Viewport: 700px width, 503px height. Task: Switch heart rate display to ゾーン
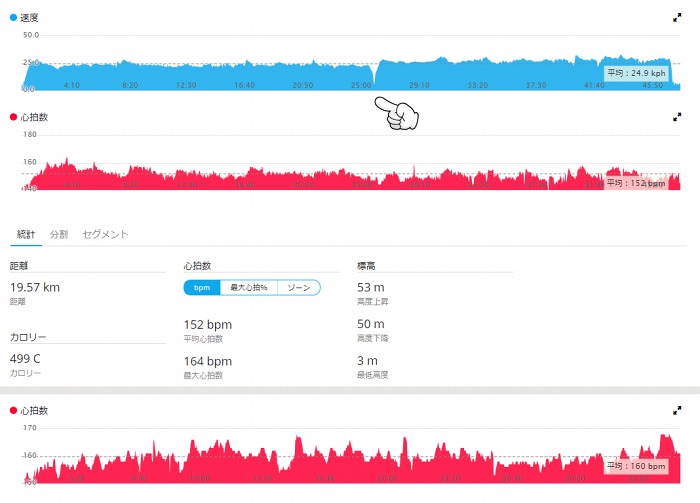(x=298, y=287)
